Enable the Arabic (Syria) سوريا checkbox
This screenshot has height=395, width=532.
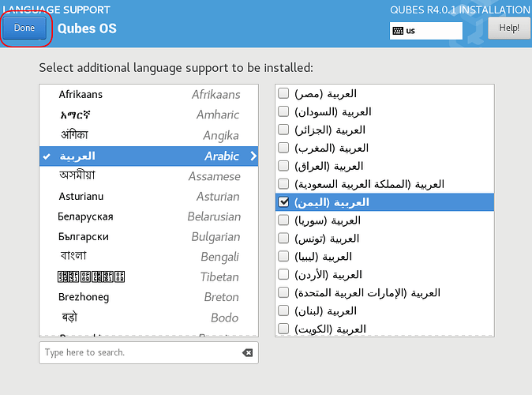[283, 220]
